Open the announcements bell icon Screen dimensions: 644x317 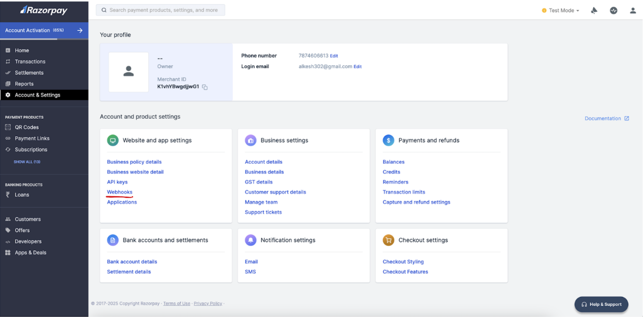(x=594, y=11)
